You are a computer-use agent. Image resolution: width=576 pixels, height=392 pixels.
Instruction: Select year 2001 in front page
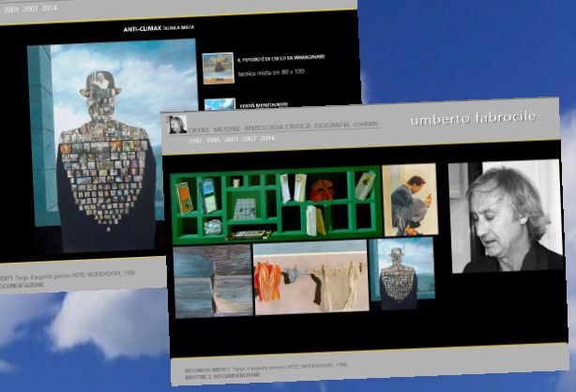point(231,139)
